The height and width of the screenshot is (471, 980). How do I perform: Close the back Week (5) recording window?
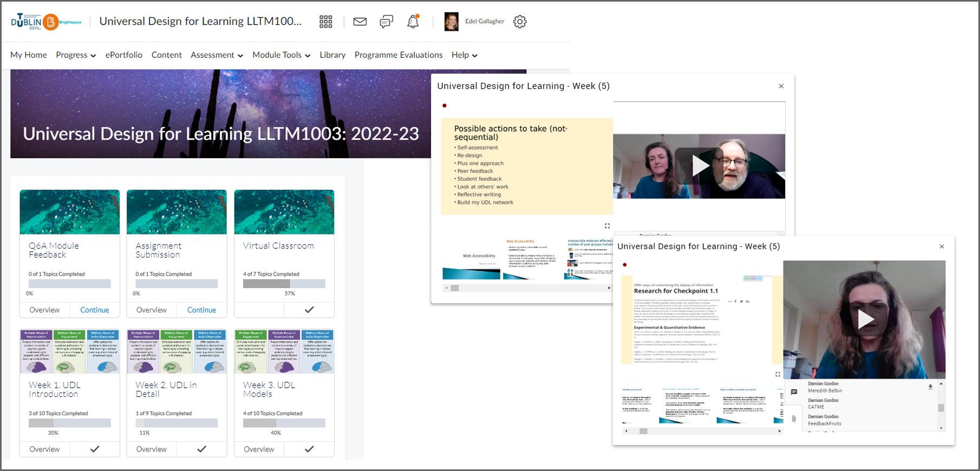click(781, 86)
